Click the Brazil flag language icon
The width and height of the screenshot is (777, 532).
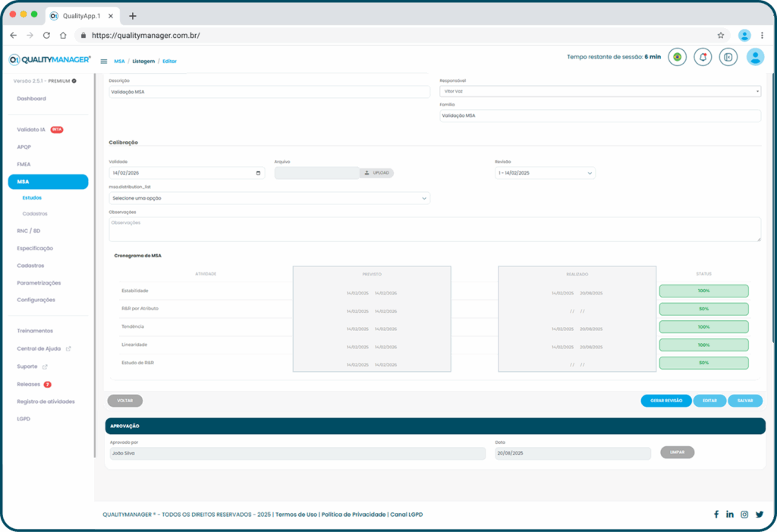click(677, 57)
